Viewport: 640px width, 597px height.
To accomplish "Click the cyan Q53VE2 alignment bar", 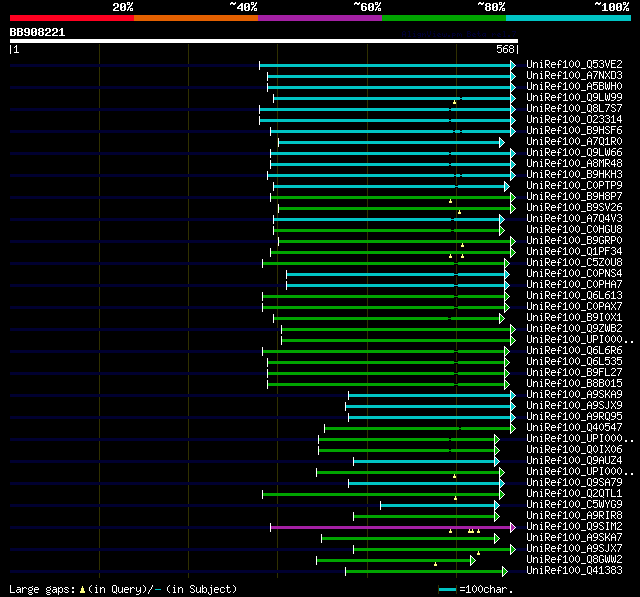I will tap(385, 66).
